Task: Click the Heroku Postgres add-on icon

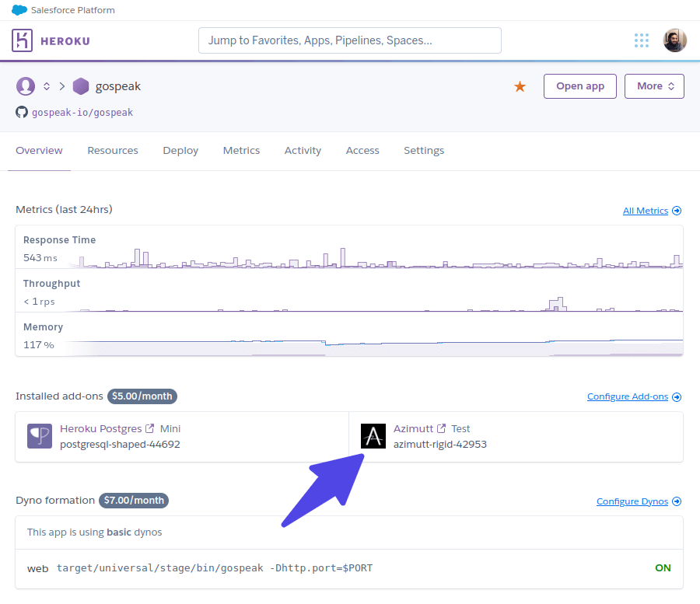Action: pos(37,435)
